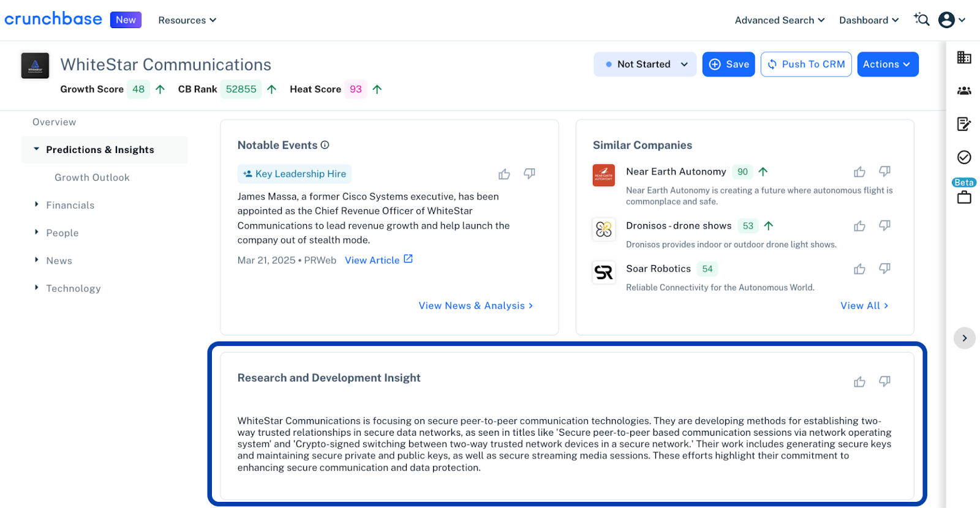Click the WhiteStar Communications page title
980x508 pixels.
[x=165, y=65]
